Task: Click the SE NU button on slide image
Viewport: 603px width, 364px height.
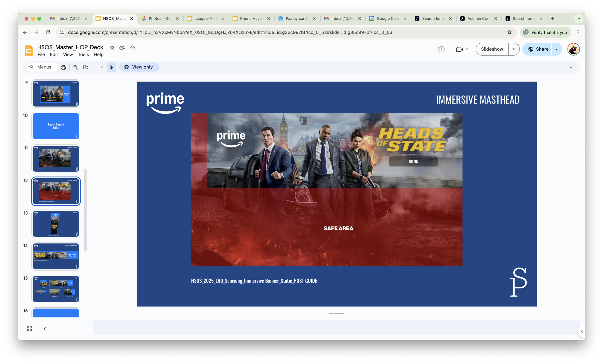Action: 413,162
